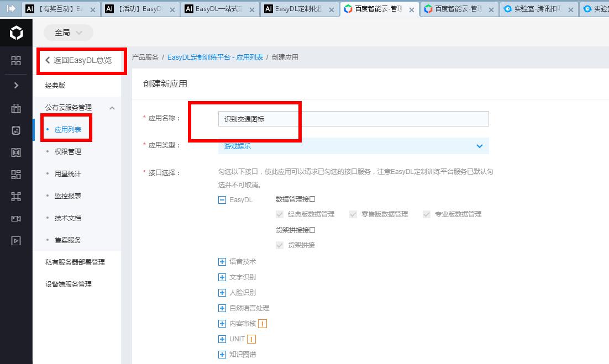Expand the 内容审核 interface group
Viewport: 609px width, 364px height.
222,324
